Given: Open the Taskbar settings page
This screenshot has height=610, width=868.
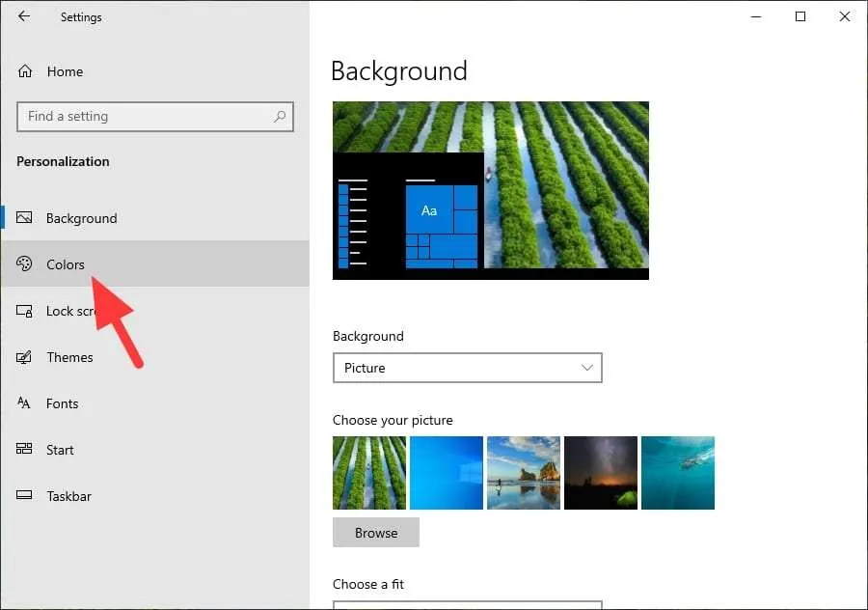Looking at the screenshot, I should [x=155, y=496].
